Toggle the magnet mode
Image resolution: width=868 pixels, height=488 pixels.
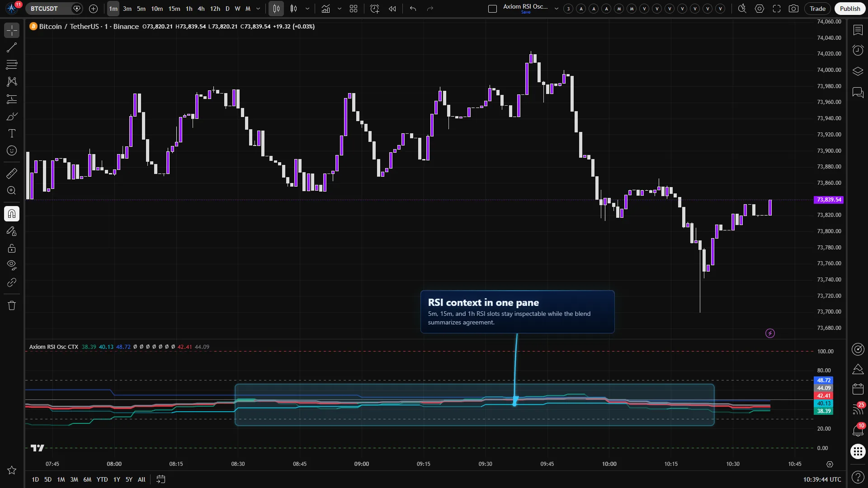coord(12,214)
